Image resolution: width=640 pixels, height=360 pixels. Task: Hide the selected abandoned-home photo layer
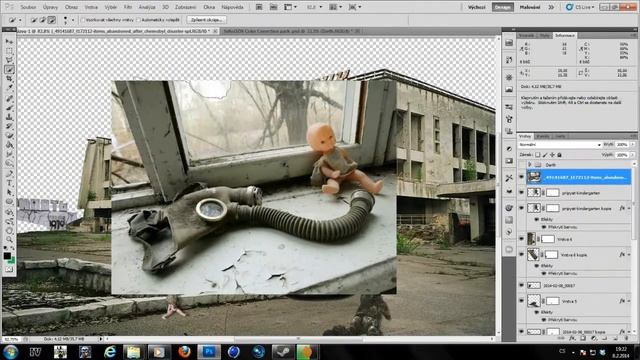point(522,177)
